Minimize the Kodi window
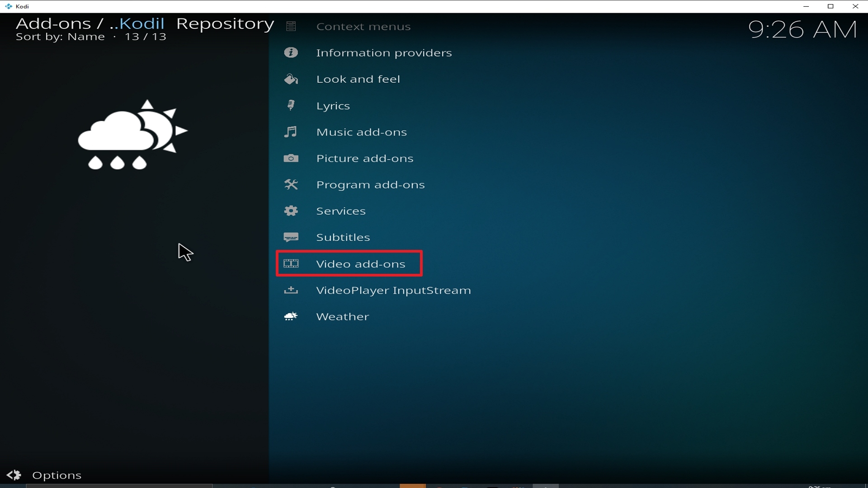This screenshot has height=488, width=868. pos(806,6)
